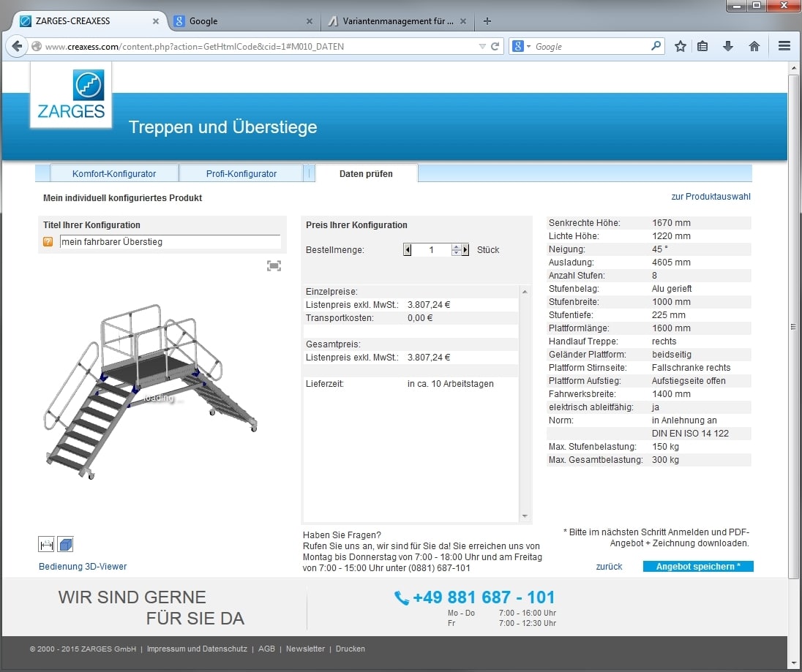This screenshot has height=672, width=802.
Task: Open the Profi-Konfigurator tab
Action: tap(241, 174)
